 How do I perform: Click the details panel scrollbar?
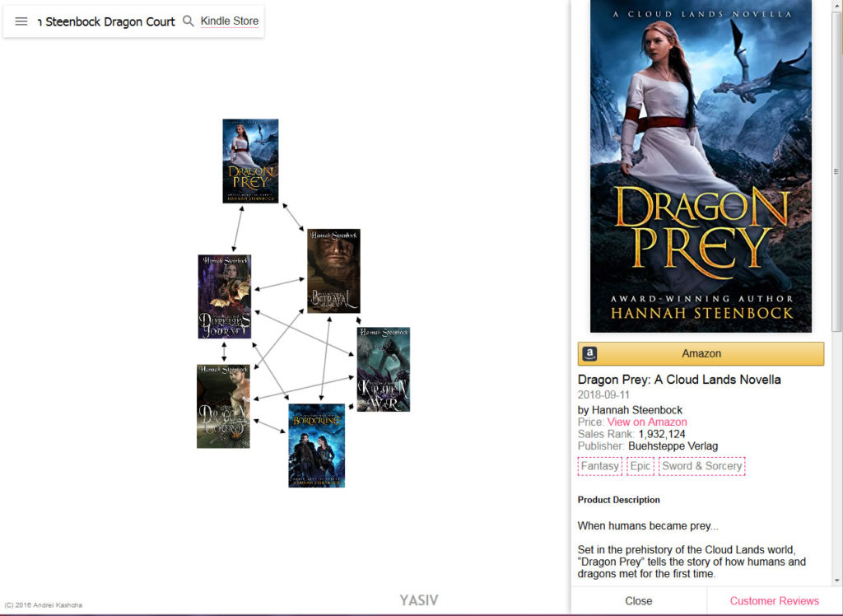pyautogui.click(x=836, y=172)
